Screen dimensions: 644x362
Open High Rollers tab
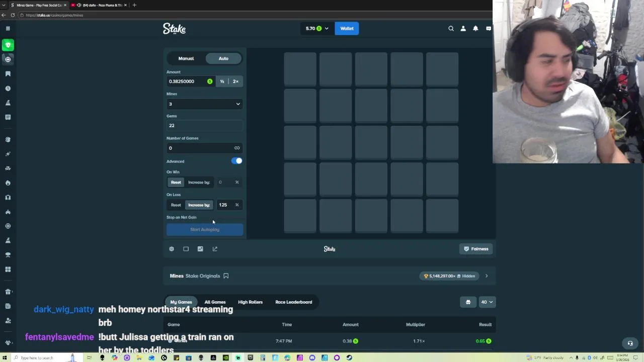point(250,302)
